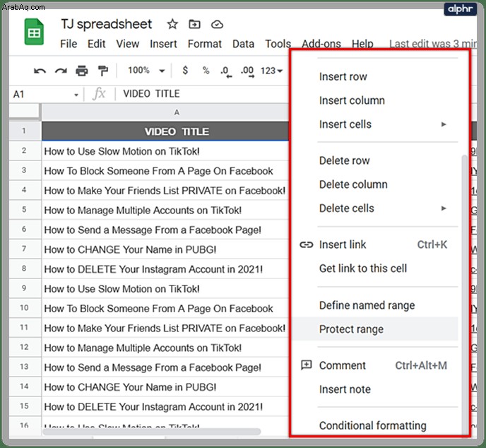Select column A header
Screen dimensions: 486x448
coord(165,112)
